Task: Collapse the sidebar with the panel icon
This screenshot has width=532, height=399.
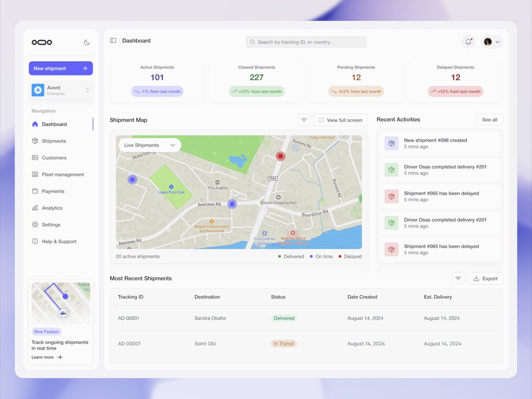Action: [113, 40]
